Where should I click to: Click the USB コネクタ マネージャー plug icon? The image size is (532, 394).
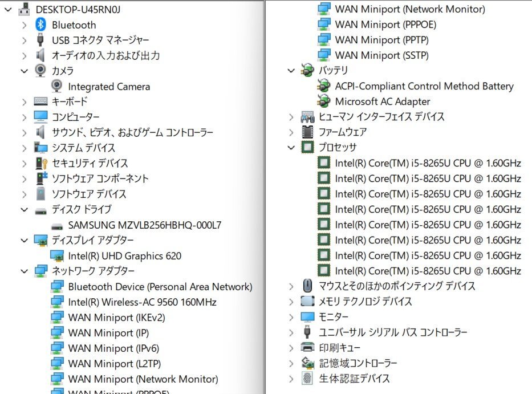pyautogui.click(x=40, y=40)
